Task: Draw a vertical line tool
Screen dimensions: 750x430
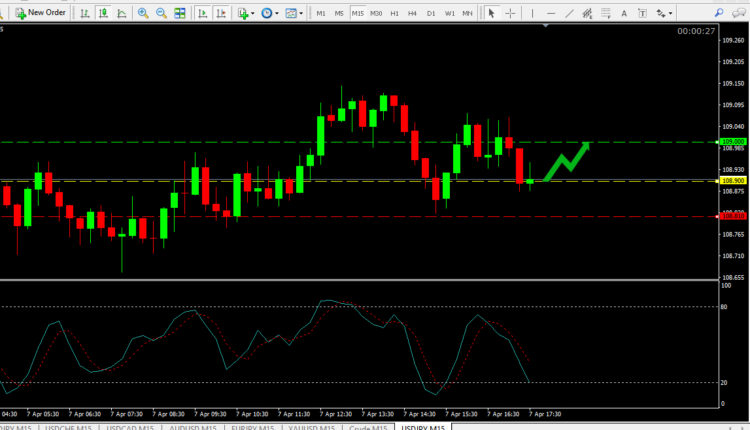Action: [x=532, y=13]
